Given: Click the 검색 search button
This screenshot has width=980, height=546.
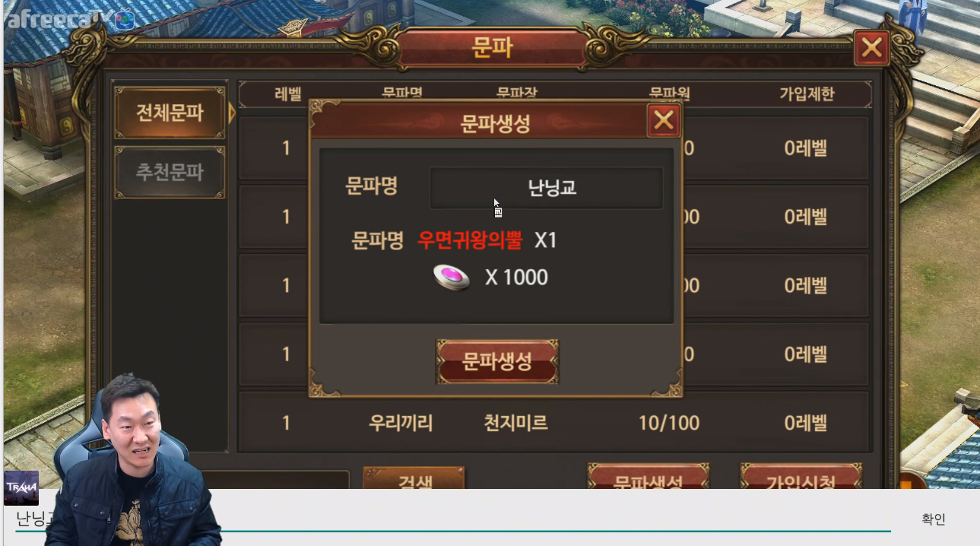Looking at the screenshot, I should (x=414, y=479).
